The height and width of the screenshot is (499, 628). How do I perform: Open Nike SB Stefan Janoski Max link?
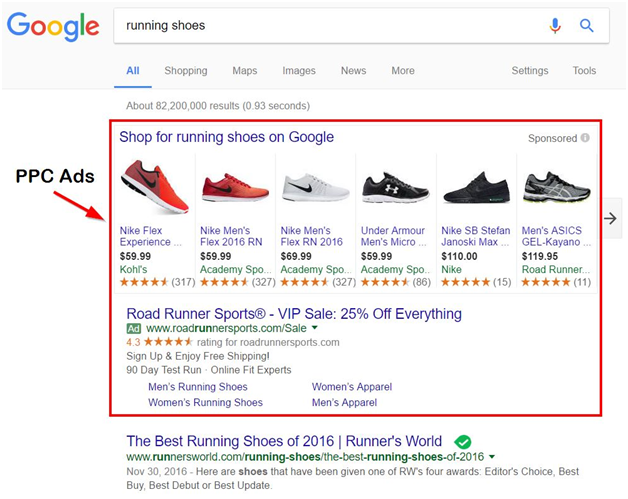475,236
